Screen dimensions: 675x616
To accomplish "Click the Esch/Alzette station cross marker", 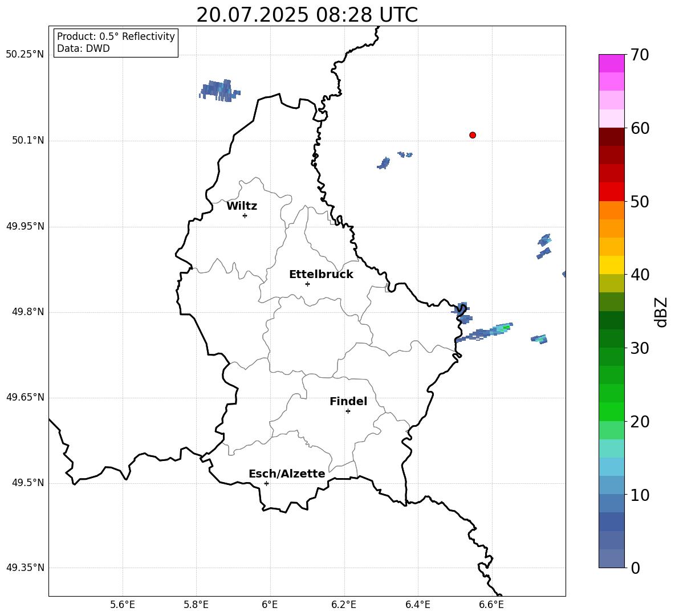I will point(266,483).
